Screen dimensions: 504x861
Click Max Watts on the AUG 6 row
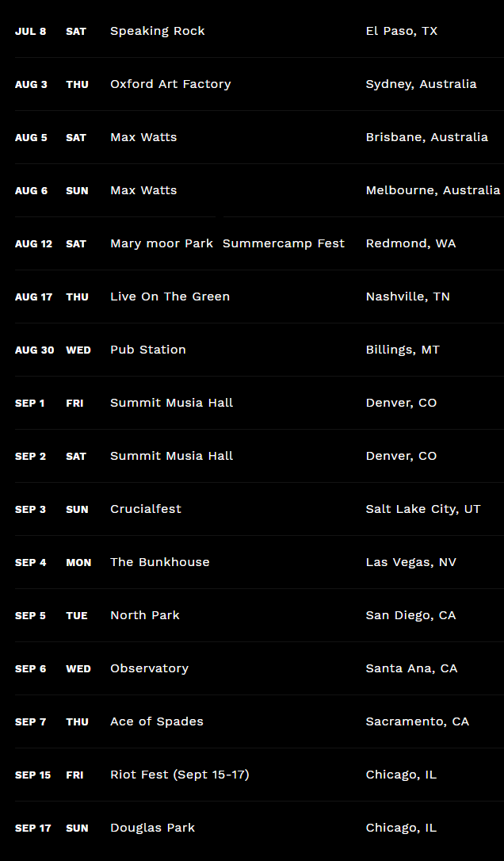pos(143,190)
